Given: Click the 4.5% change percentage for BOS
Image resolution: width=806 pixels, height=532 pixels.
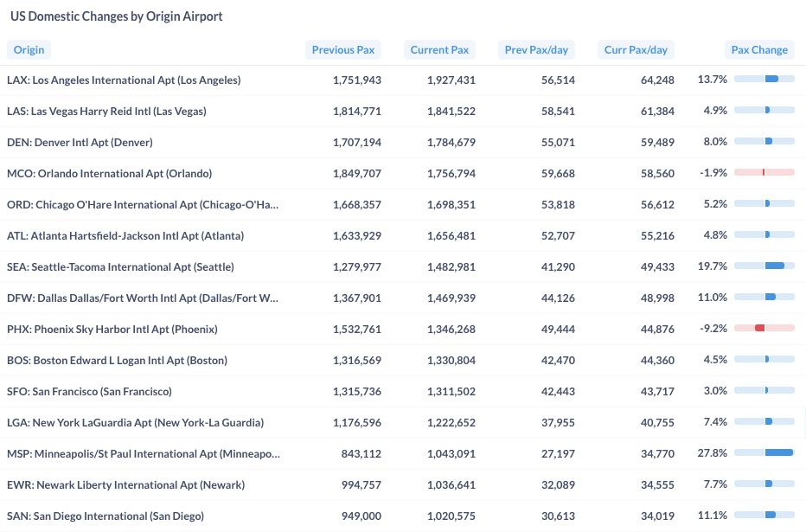Looking at the screenshot, I should tap(715, 359).
